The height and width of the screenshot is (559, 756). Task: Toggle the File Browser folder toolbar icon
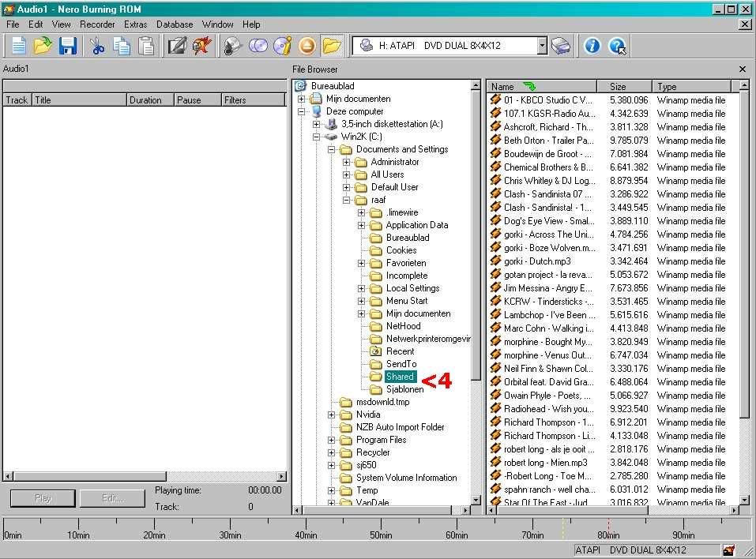point(332,47)
